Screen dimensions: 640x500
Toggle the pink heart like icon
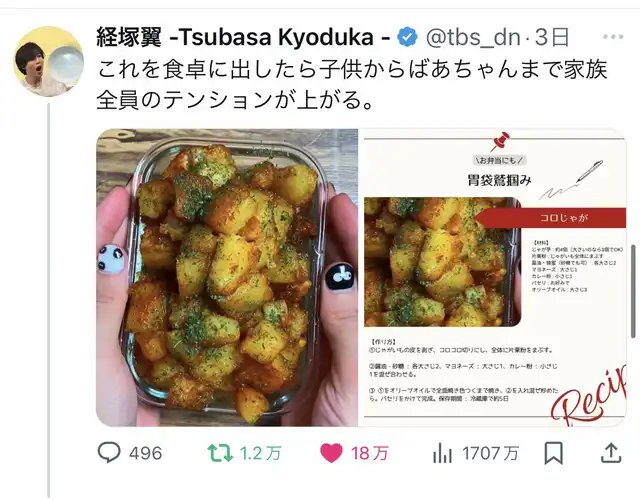click(331, 453)
